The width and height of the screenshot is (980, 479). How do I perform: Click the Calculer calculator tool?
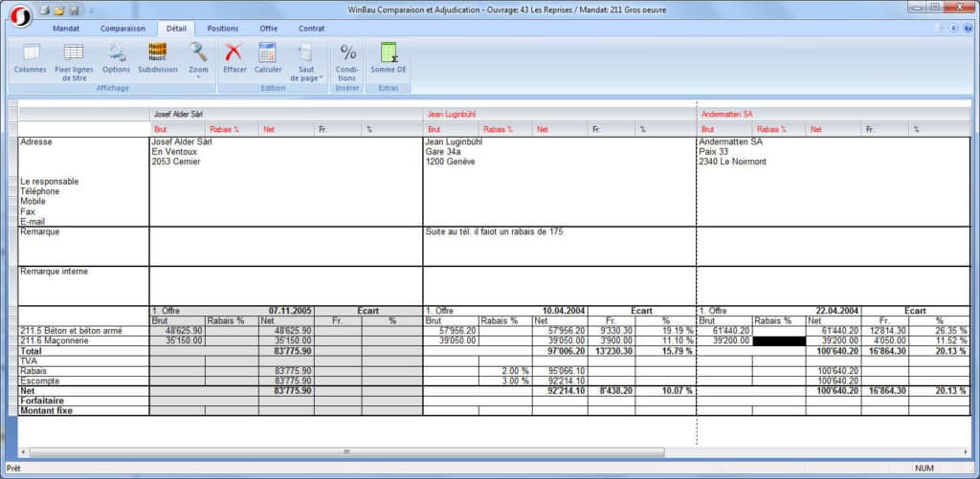point(268,58)
